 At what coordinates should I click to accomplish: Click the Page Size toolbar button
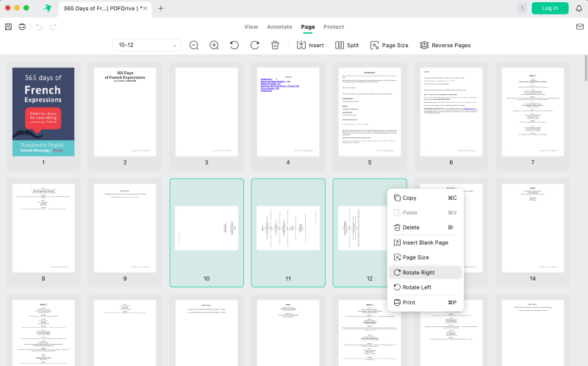(x=390, y=45)
